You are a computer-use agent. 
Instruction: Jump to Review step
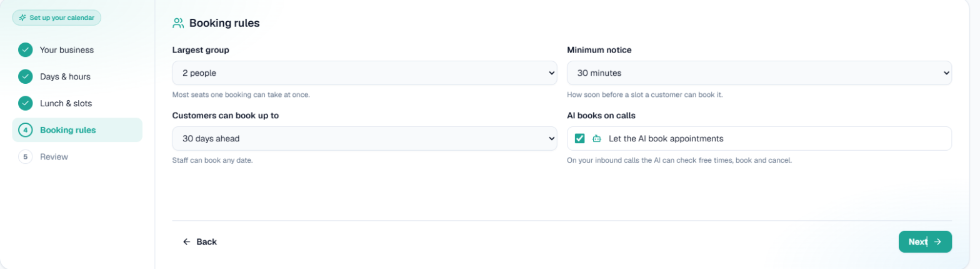pyautogui.click(x=77, y=156)
